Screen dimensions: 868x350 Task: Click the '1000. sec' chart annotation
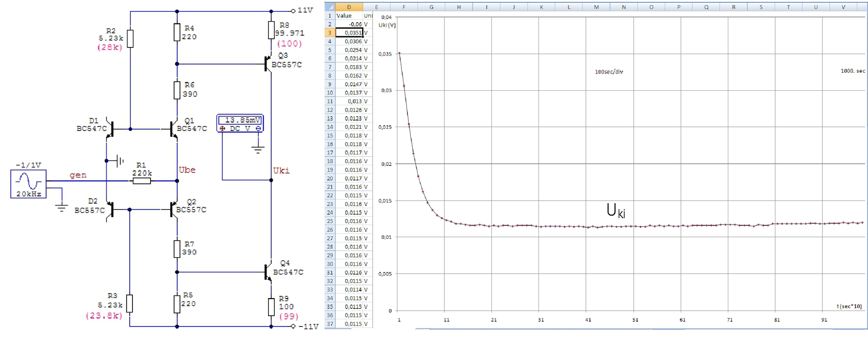853,71
